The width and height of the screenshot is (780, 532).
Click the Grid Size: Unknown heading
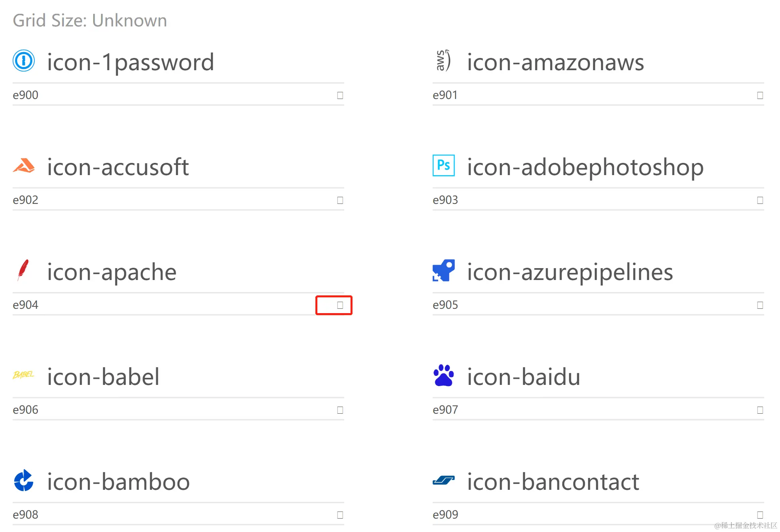coord(90,21)
